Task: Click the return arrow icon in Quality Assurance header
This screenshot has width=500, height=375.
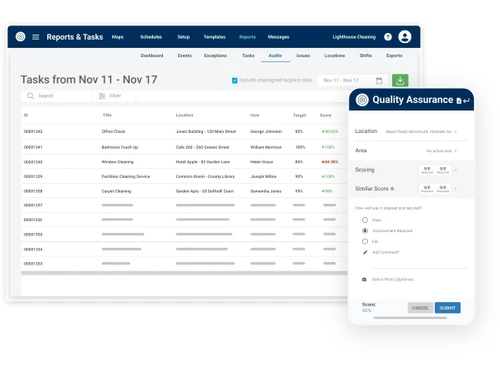Action: coord(466,101)
